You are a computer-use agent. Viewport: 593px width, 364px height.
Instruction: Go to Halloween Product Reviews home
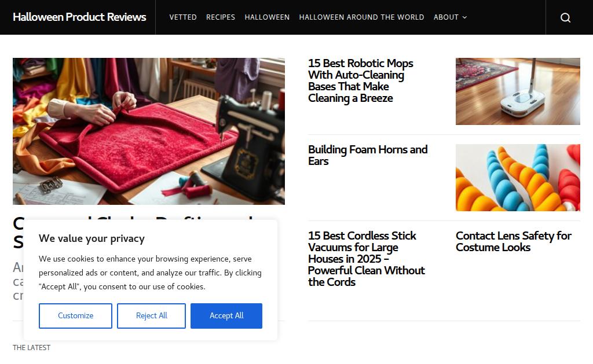[x=79, y=17]
